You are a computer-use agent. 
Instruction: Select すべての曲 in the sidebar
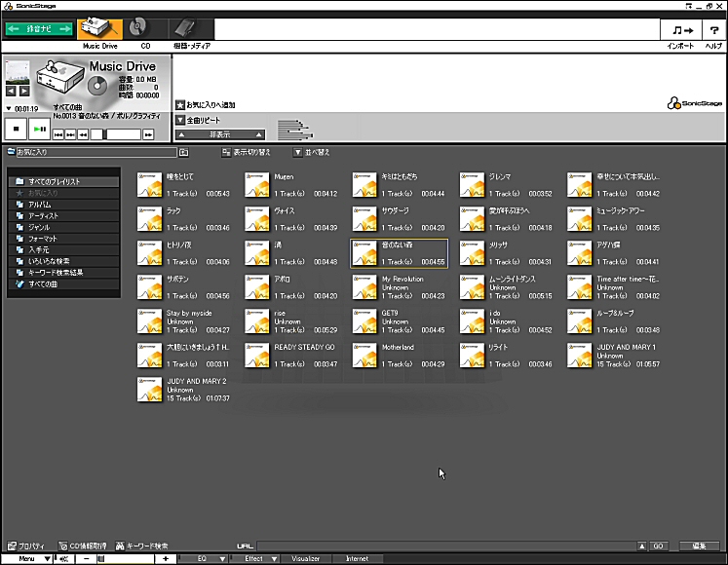47,283
